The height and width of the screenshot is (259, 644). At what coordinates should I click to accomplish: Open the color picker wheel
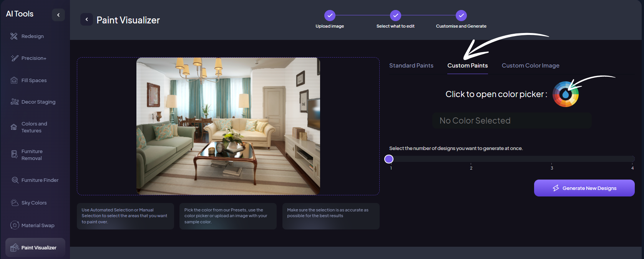pos(565,94)
